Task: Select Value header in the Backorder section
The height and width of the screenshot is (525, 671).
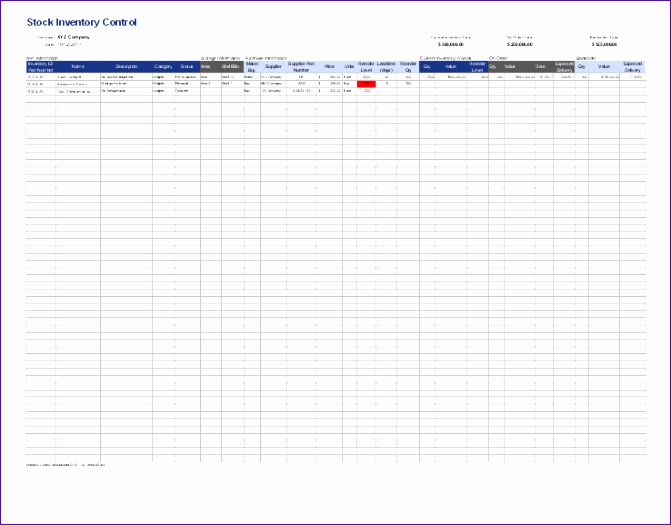Action: tap(604, 66)
